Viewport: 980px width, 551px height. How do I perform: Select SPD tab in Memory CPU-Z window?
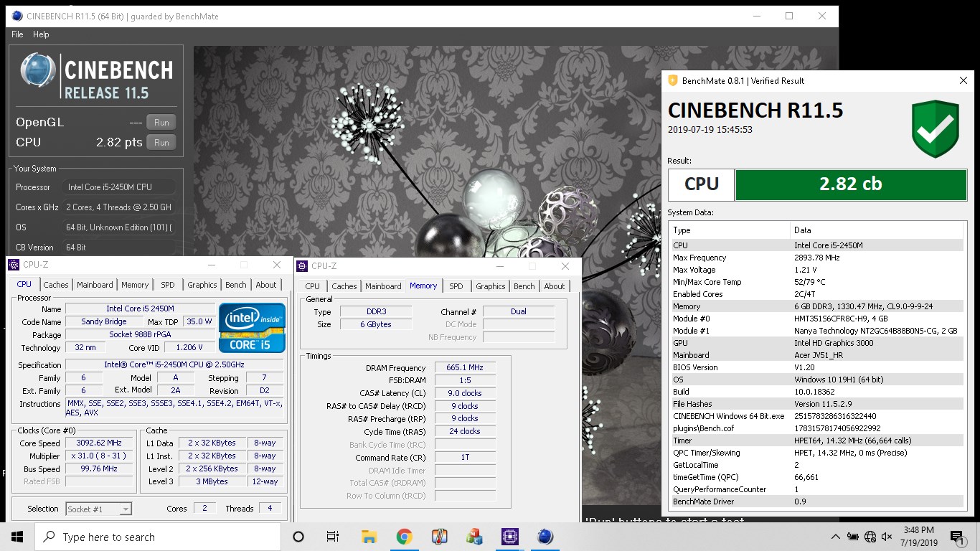click(456, 286)
